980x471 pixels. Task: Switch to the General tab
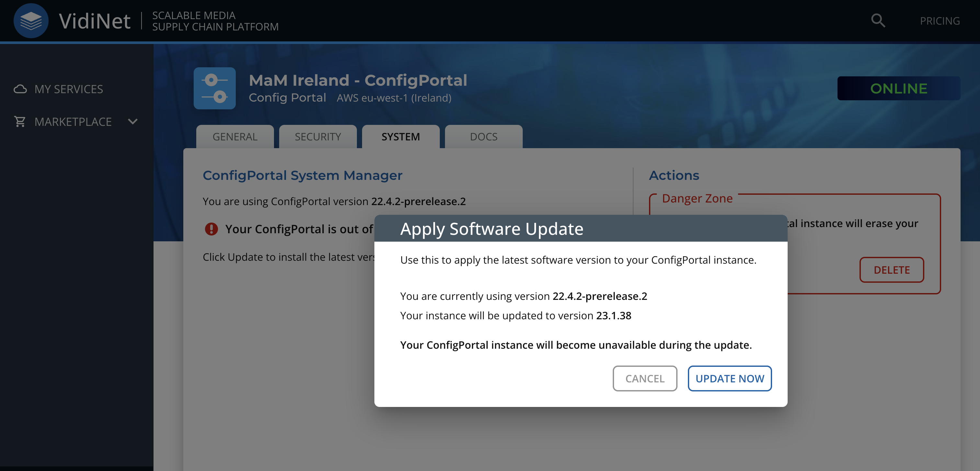coord(235,137)
